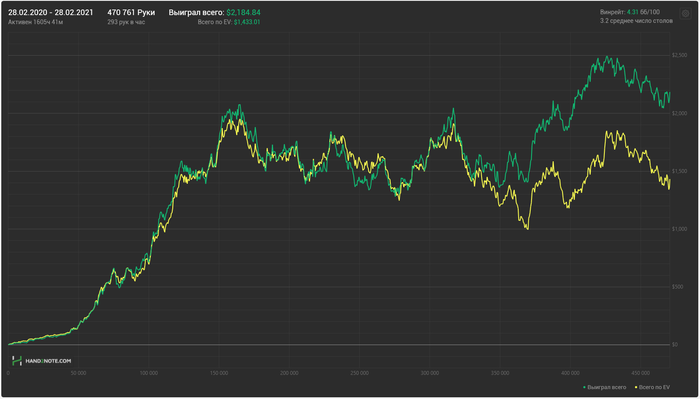The image size is (700, 399).
Task: Click the "293 рук в час" rate text
Action: point(126,22)
